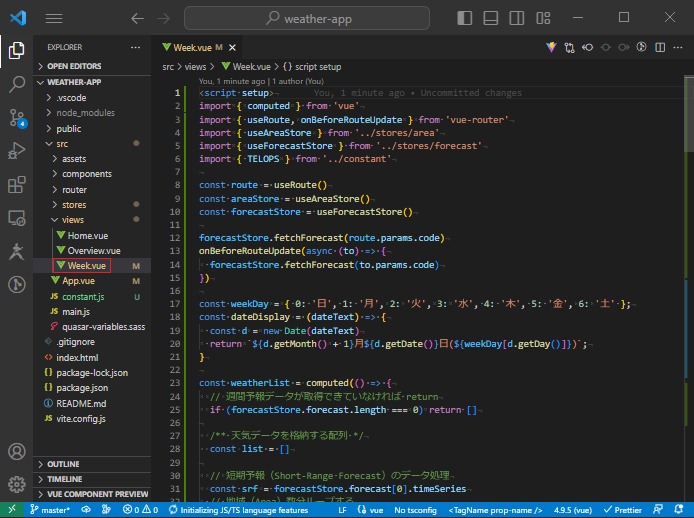
Task: Expand the VUE COMPONENT PREVIEW section
Action: pyautogui.click(x=92, y=494)
